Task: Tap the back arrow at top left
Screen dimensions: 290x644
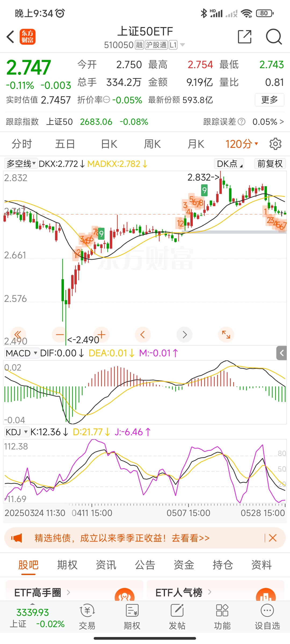Action: click(10, 37)
